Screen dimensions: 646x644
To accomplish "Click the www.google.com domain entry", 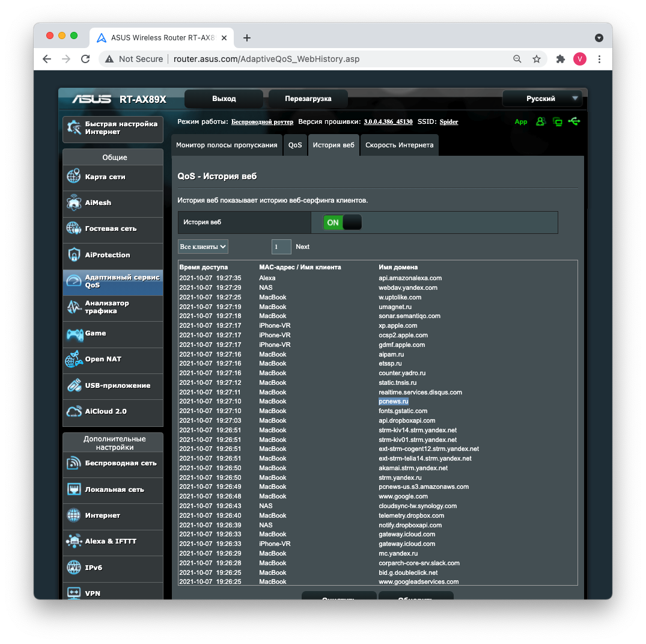I will pos(403,497).
